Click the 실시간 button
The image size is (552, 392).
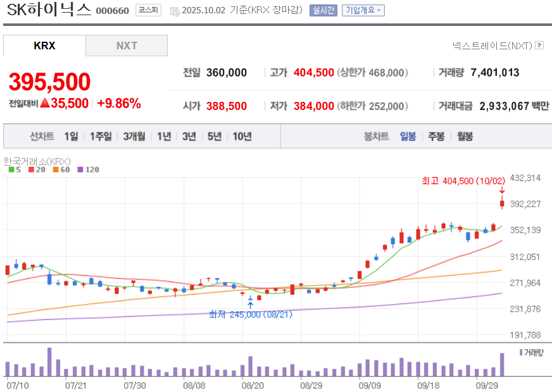tap(323, 10)
